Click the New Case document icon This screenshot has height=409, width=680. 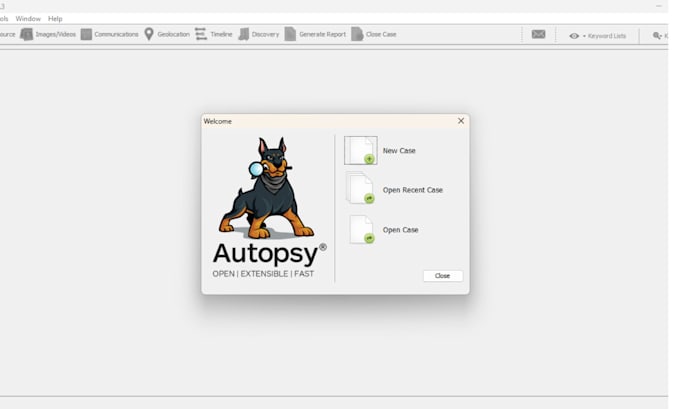click(361, 151)
